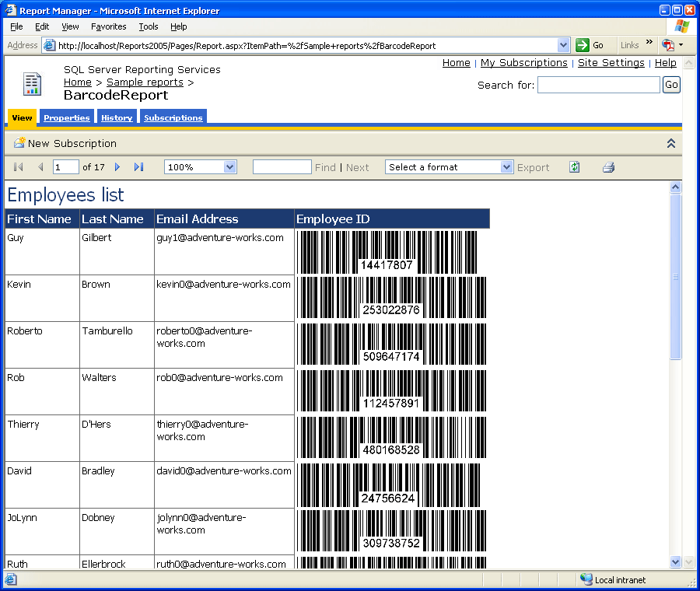
Task: Click the vertical scrollbar down arrow
Action: pos(675,561)
